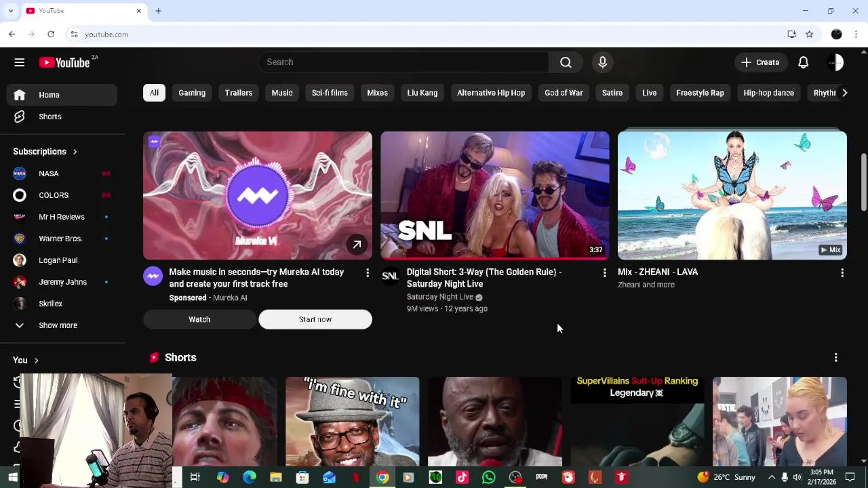This screenshot has height=488, width=868.
Task: Select the Freestyle Rap chip
Action: pos(700,93)
